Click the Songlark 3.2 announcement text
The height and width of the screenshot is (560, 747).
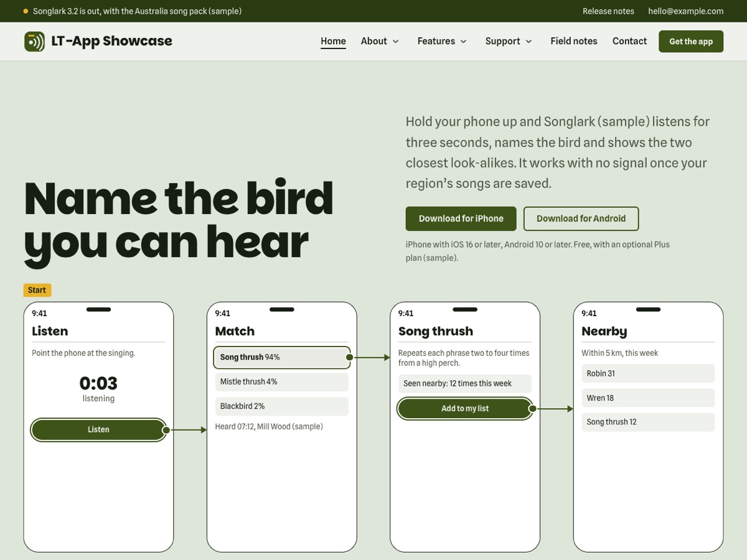(x=137, y=11)
